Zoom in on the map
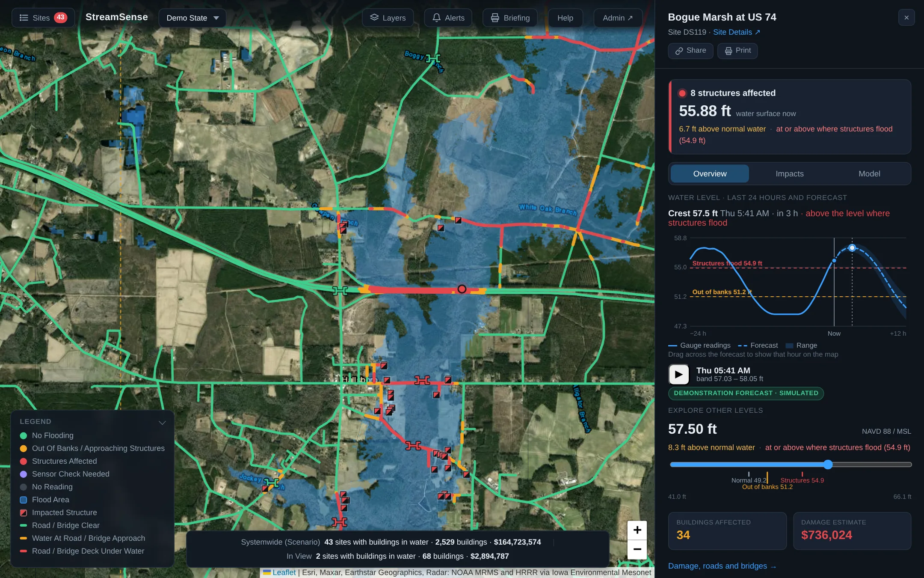This screenshot has height=578, width=924. coord(637,530)
